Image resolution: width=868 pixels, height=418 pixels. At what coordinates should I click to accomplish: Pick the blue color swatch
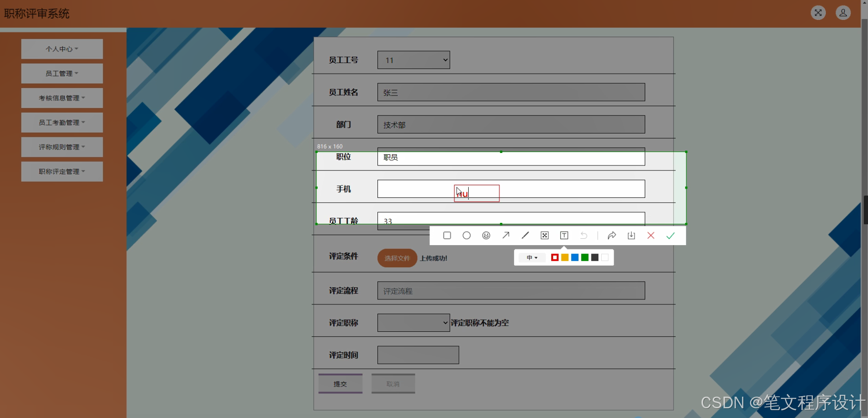(x=575, y=258)
